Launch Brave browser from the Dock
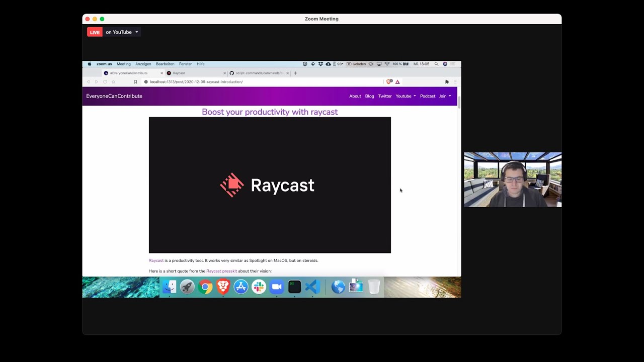The width and height of the screenshot is (644, 362). tap(223, 287)
